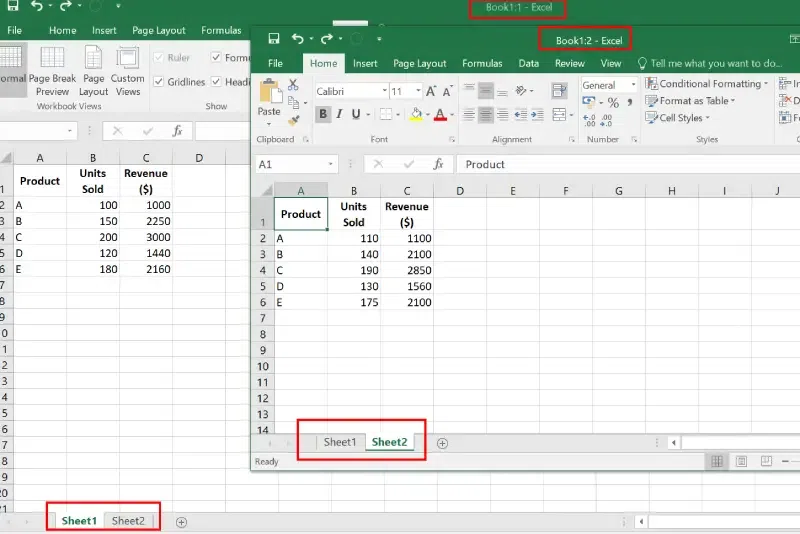Click Redo arrow in Book1:2 window
This screenshot has width=800, height=534.
point(327,39)
